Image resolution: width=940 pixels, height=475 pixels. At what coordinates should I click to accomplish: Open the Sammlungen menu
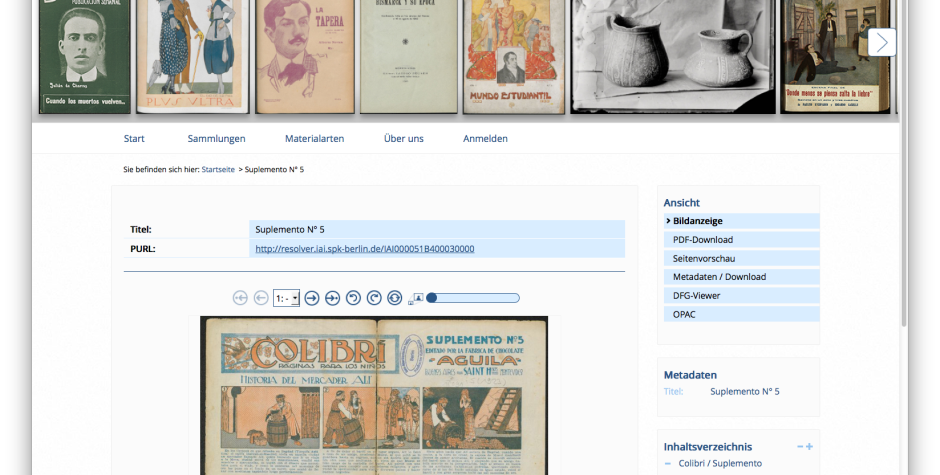pos(216,139)
